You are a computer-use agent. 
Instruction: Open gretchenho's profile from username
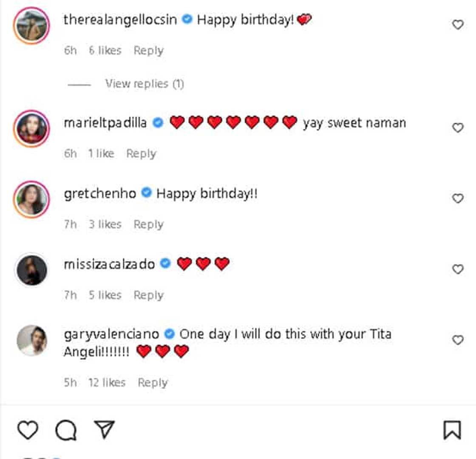click(100, 194)
